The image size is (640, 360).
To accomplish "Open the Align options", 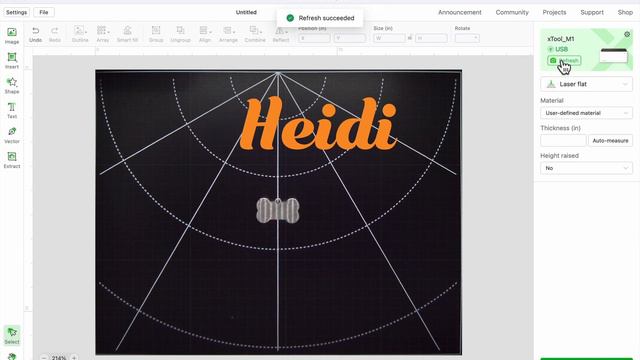I will pos(205,34).
